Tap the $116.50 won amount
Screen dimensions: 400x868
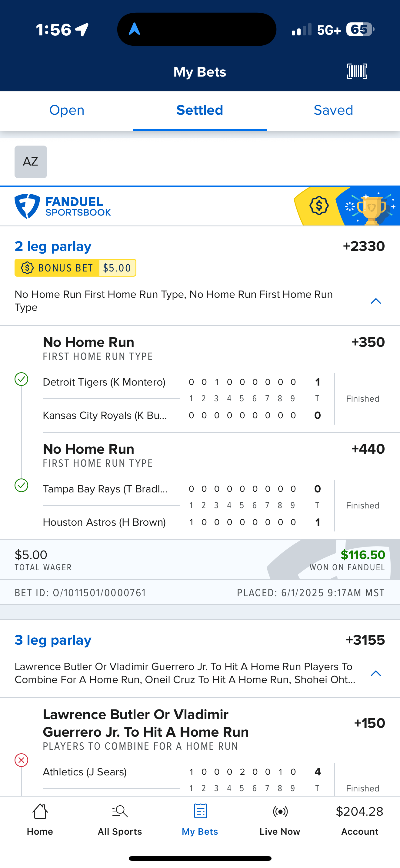(x=362, y=555)
